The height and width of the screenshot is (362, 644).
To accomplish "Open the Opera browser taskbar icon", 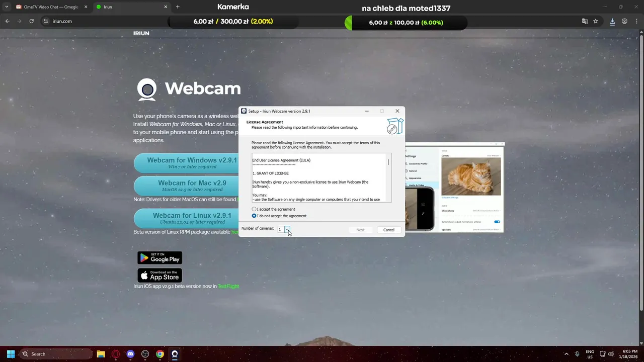I will point(116,354).
